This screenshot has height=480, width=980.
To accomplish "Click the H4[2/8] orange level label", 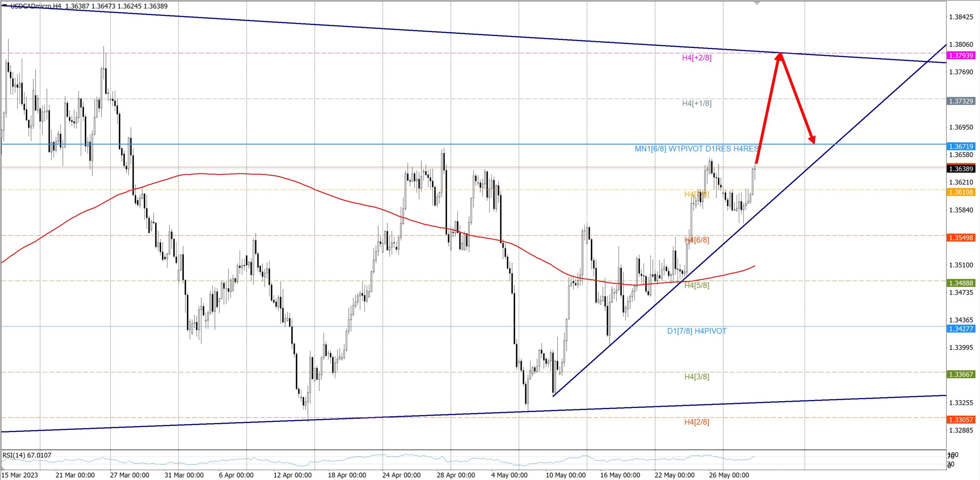I will (696, 422).
